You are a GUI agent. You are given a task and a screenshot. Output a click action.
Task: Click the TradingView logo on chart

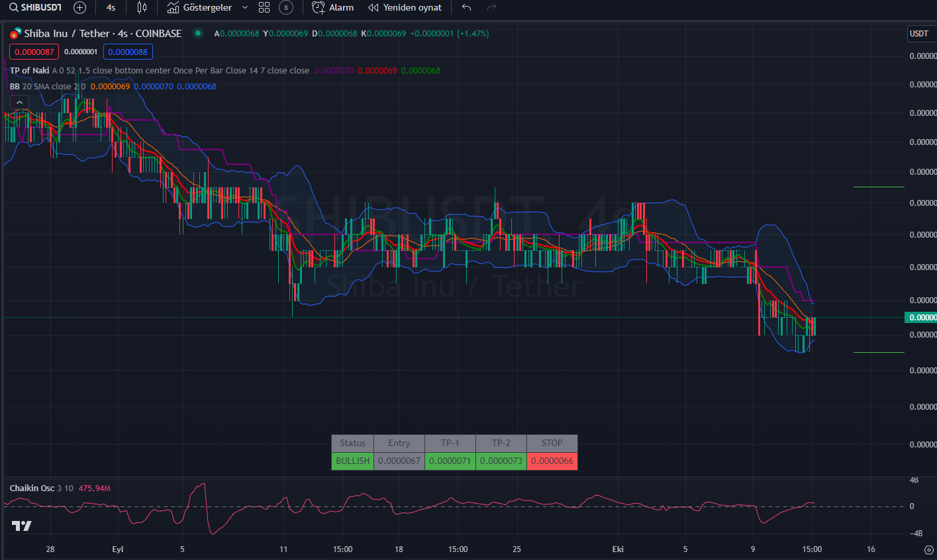coord(21,526)
